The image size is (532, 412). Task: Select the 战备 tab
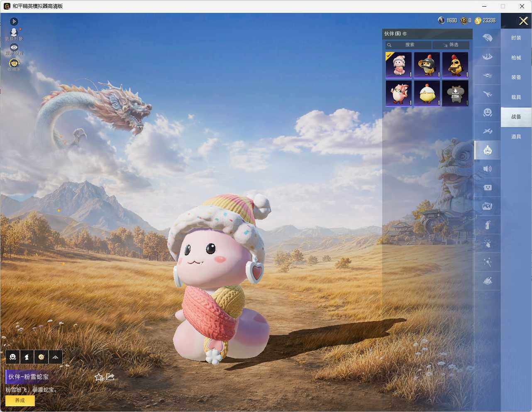(x=516, y=117)
